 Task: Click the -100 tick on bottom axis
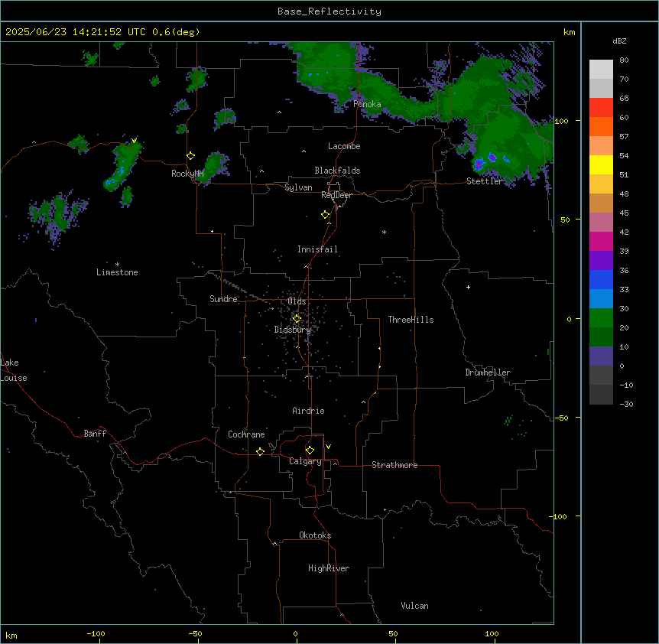[96, 633]
